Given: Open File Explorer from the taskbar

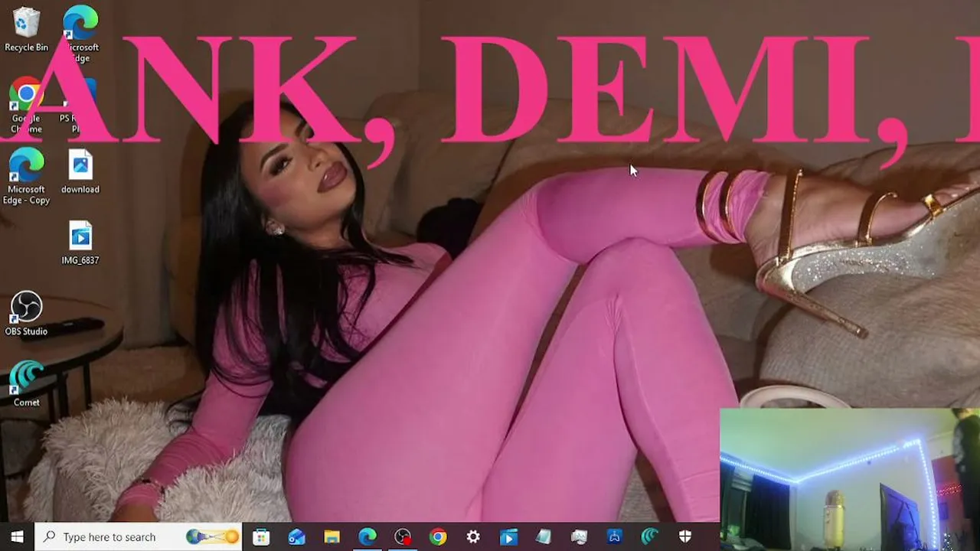Looking at the screenshot, I should [332, 536].
